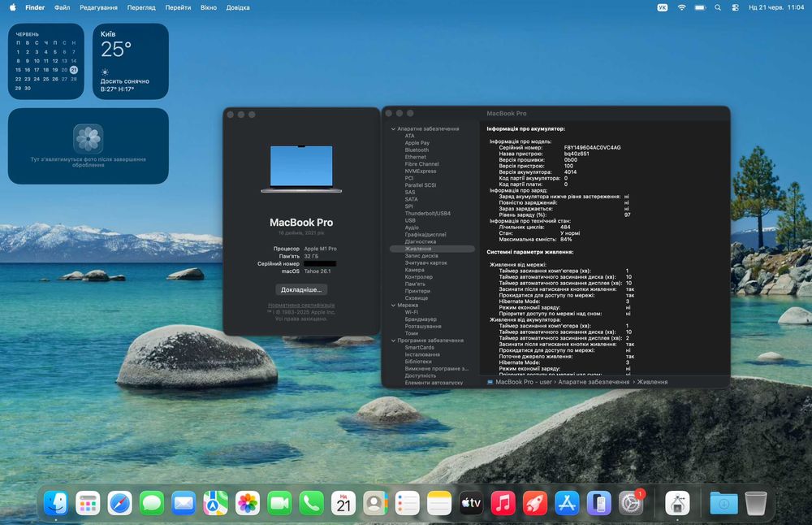
Task: Open the App Store dock icon
Action: tap(567, 503)
